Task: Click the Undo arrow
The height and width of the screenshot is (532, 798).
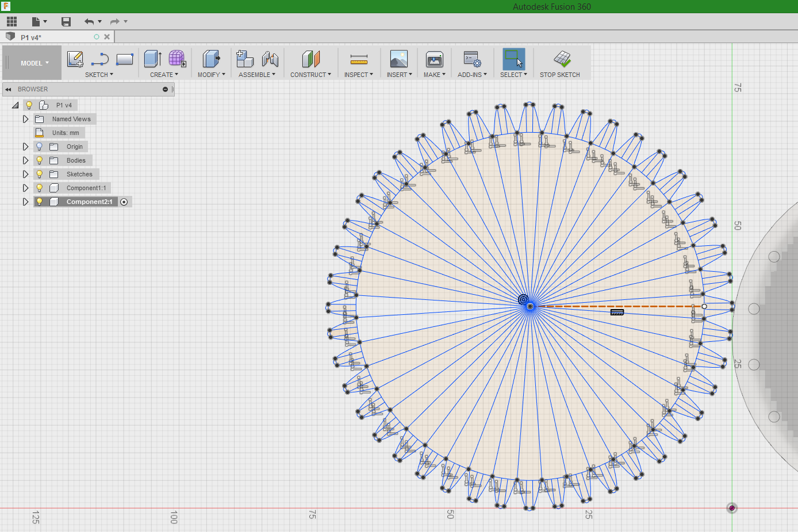Action: tap(89, 21)
